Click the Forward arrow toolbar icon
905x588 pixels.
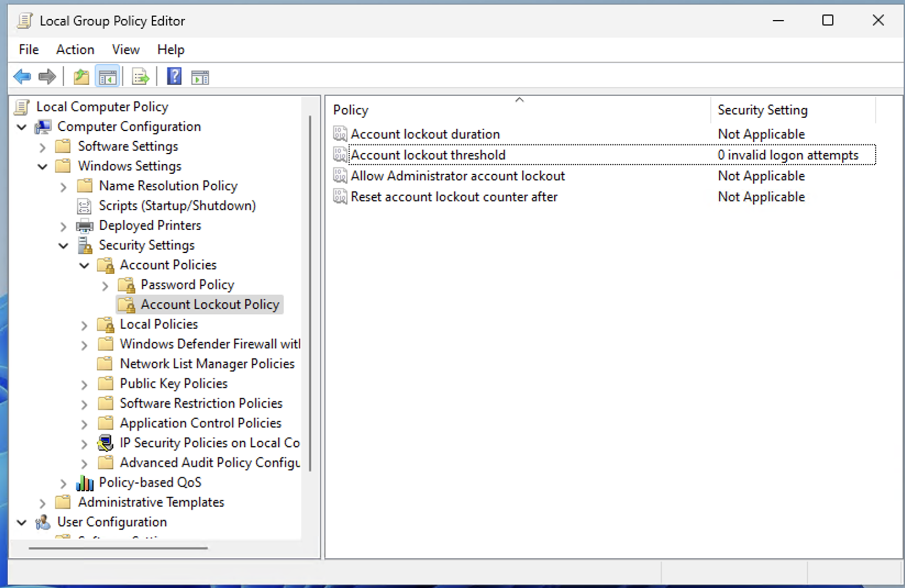click(47, 77)
